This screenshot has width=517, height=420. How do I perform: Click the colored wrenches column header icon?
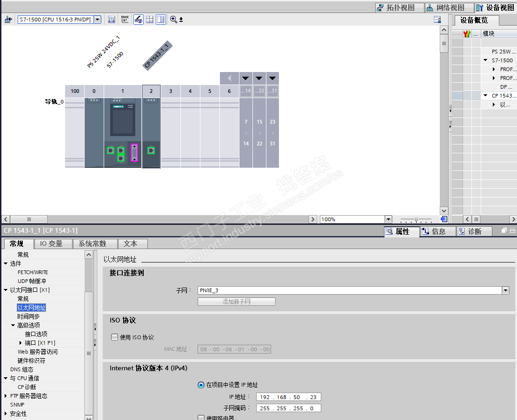[467, 33]
